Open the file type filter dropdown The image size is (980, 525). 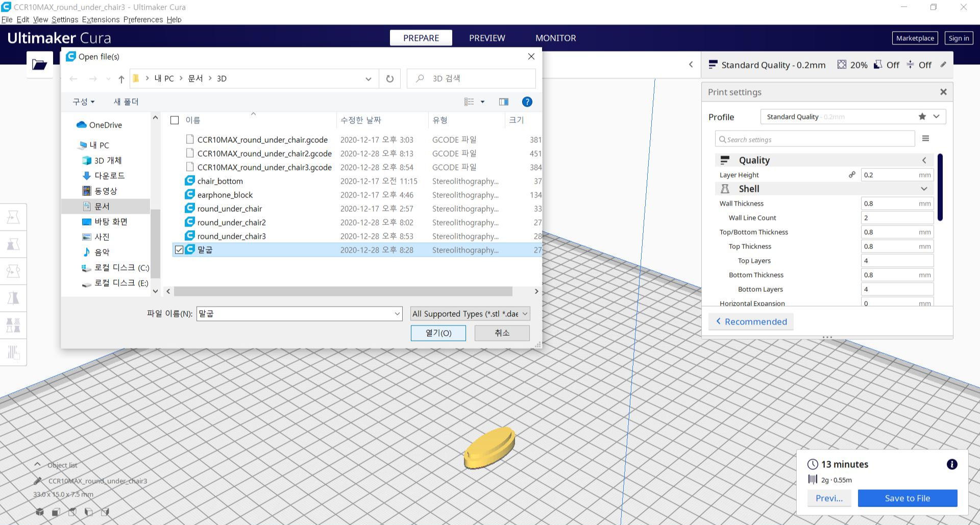470,314
